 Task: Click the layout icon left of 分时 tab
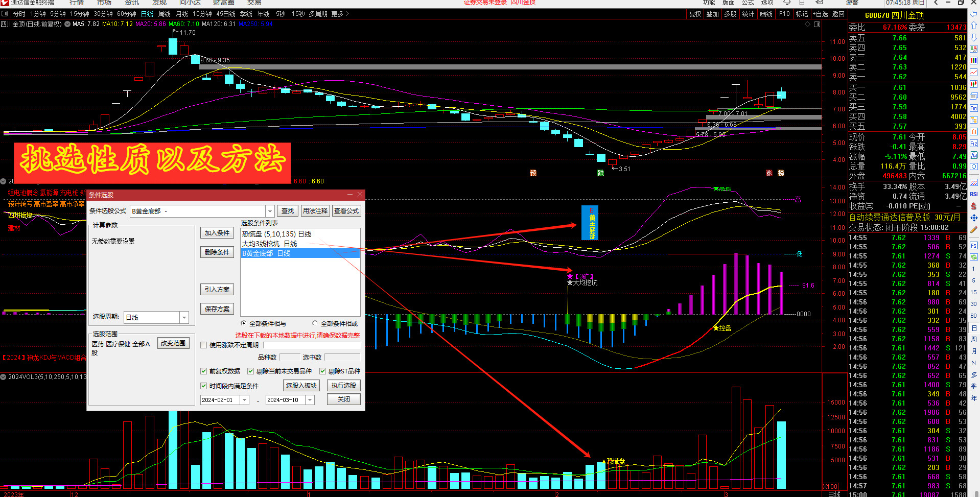click(5, 14)
